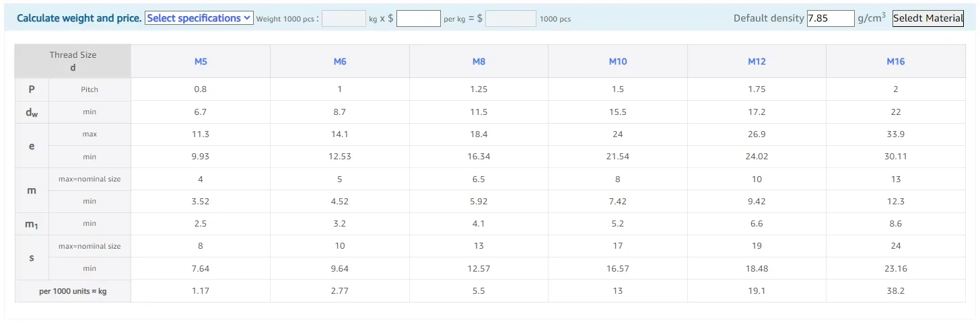The image size is (980, 324).
Task: Click the Seledt Material button
Action: [928, 18]
